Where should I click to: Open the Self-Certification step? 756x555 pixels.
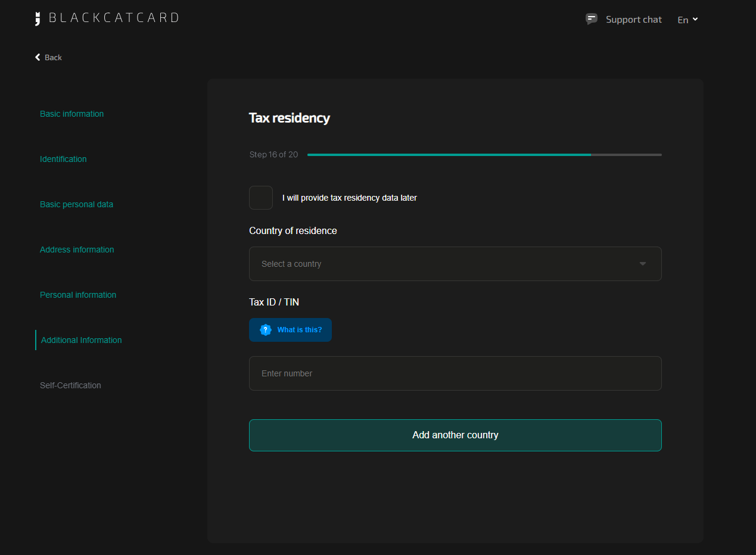tap(70, 385)
